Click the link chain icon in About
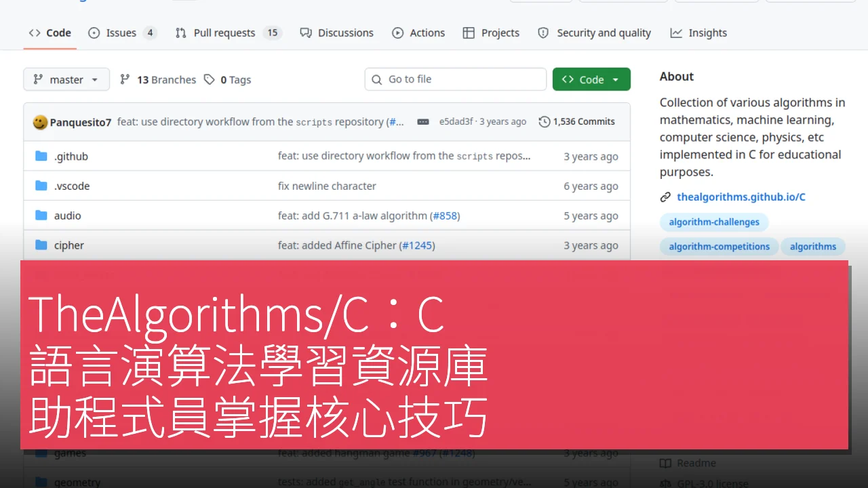The height and width of the screenshot is (488, 868). (665, 197)
